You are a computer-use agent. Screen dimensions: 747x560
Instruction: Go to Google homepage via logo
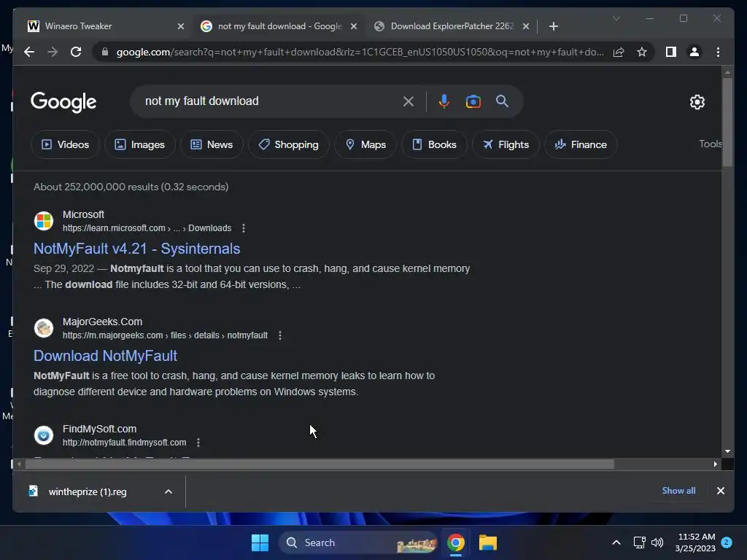63,102
